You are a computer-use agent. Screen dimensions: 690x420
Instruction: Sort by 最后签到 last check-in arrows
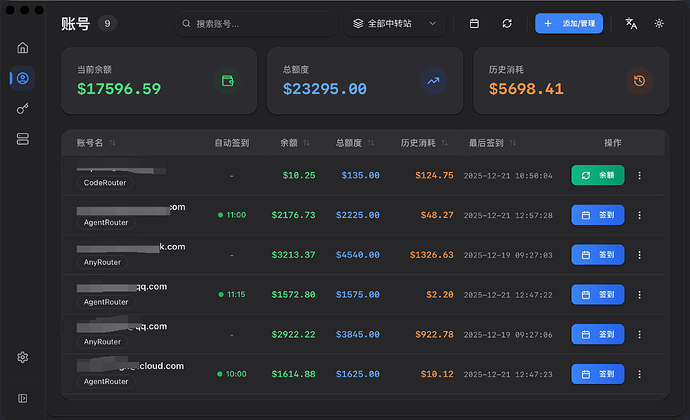click(513, 143)
